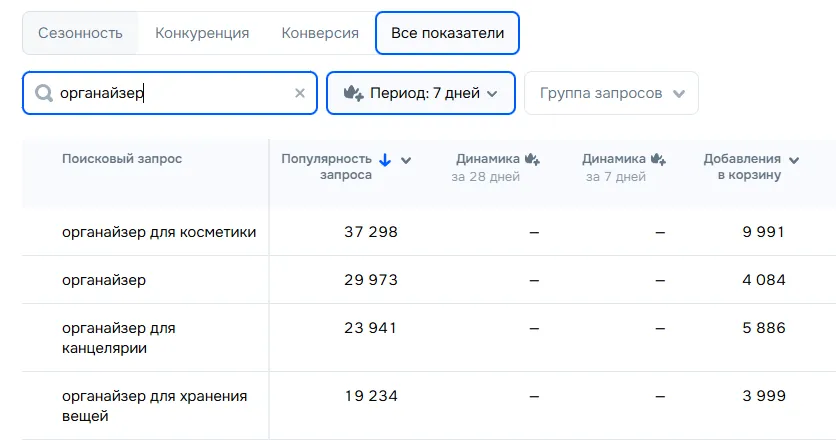The width and height of the screenshot is (836, 440).
Task: Open query органайзер для косметики
Action: click(159, 232)
